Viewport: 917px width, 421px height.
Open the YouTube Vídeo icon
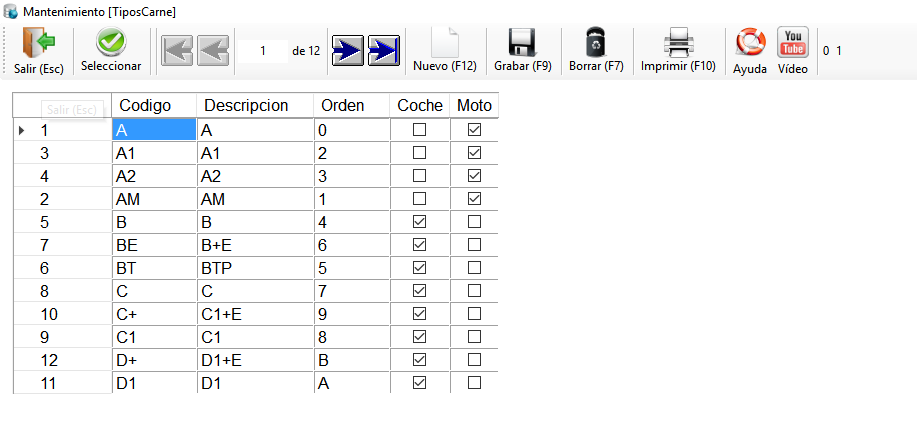click(x=793, y=42)
